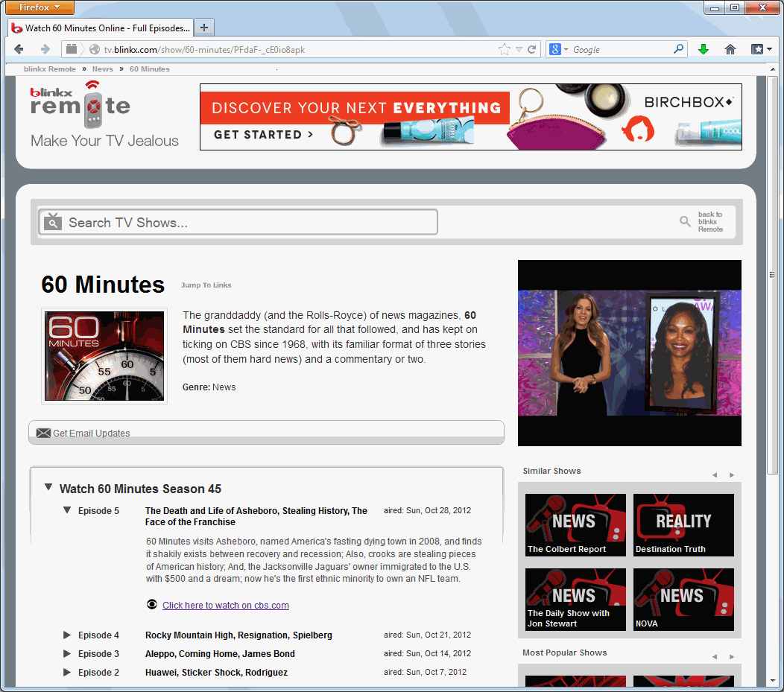This screenshot has width=784, height=692.
Task: Go to the browser home page icon
Action: point(730,49)
